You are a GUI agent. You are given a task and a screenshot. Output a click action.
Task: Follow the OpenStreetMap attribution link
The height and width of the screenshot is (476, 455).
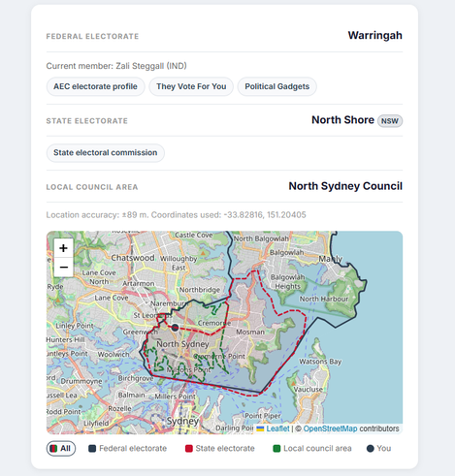(330, 428)
